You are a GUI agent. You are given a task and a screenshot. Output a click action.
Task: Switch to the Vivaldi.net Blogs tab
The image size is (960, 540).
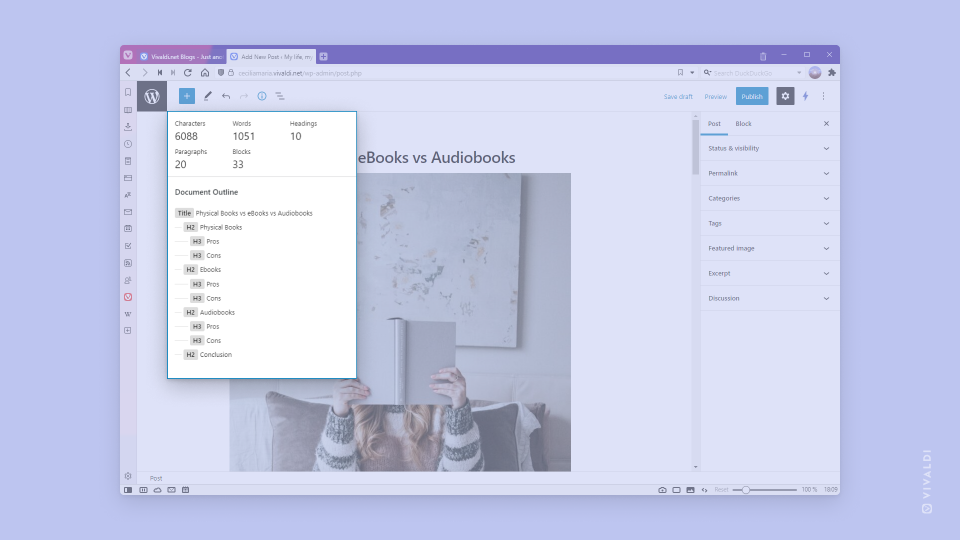pos(181,56)
